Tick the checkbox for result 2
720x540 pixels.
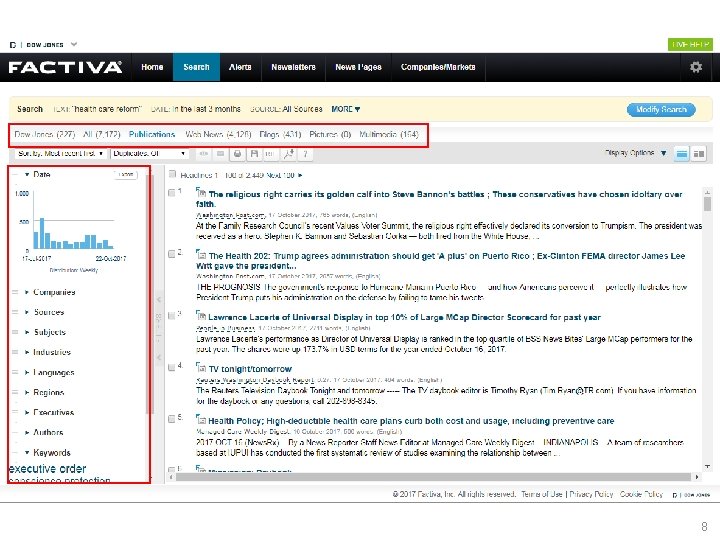pos(172,254)
